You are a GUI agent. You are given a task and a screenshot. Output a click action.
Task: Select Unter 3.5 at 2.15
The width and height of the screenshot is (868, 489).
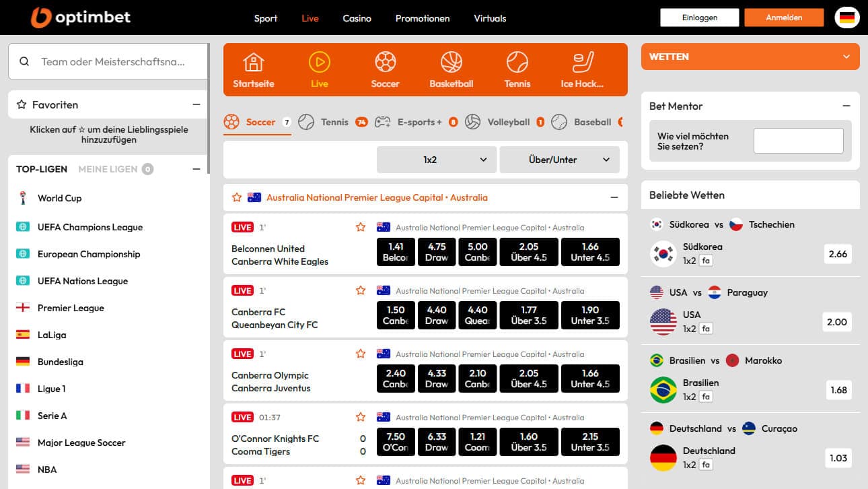coord(590,442)
